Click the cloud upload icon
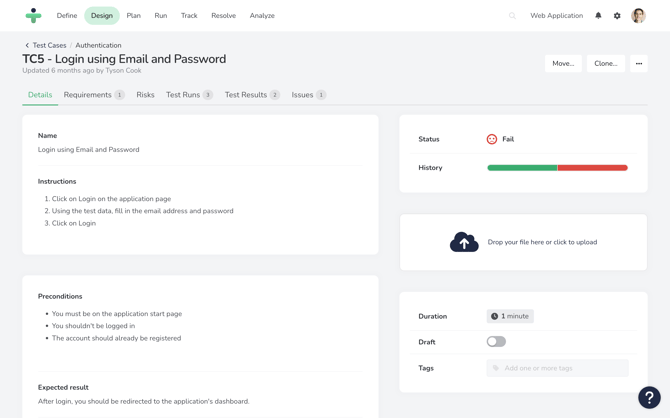 464,242
